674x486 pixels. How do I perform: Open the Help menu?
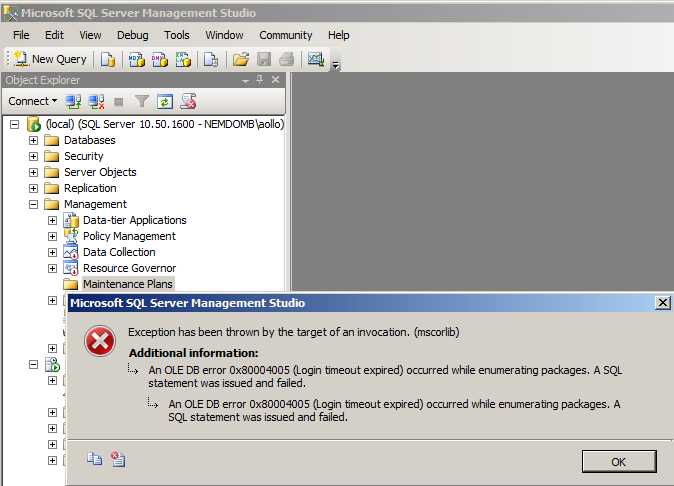coord(338,35)
